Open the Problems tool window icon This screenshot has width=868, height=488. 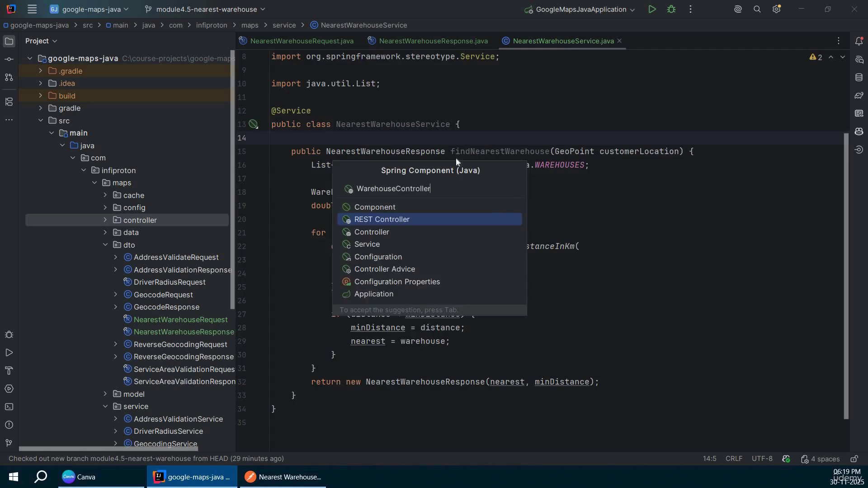click(9, 425)
